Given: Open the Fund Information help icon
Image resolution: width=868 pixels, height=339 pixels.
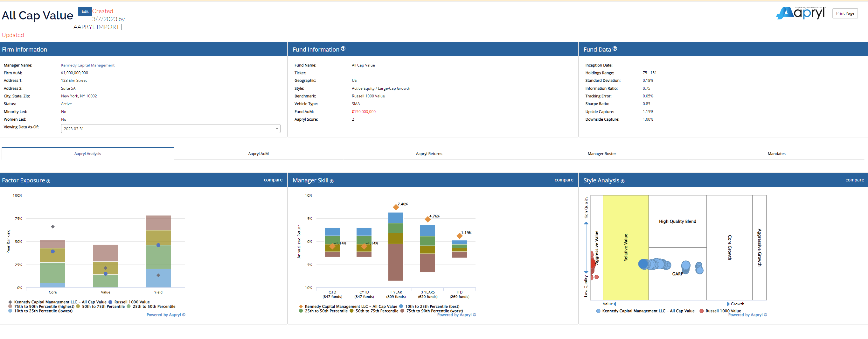Looking at the screenshot, I should click(343, 49).
